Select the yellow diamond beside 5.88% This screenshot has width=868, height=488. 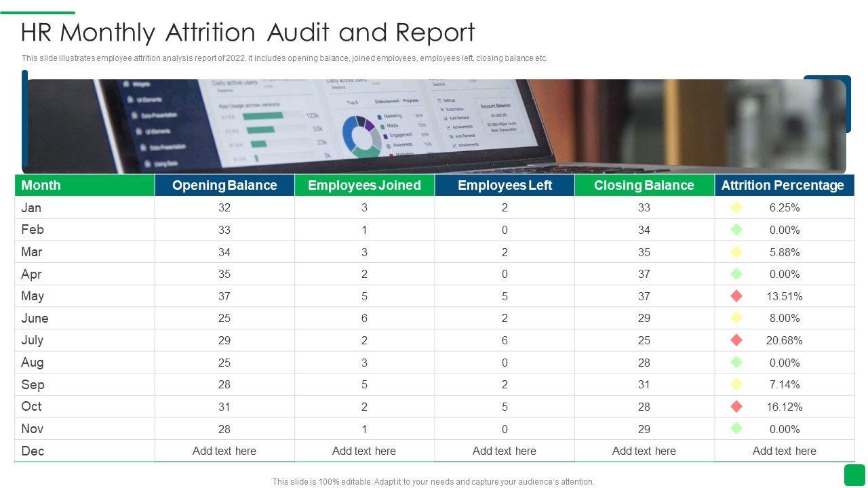click(x=736, y=251)
